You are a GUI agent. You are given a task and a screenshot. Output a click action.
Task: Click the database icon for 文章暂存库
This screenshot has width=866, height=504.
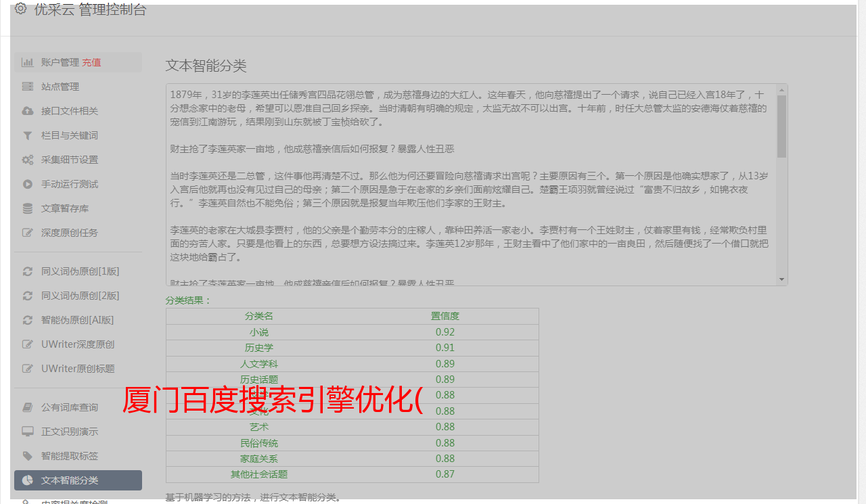pos(27,208)
